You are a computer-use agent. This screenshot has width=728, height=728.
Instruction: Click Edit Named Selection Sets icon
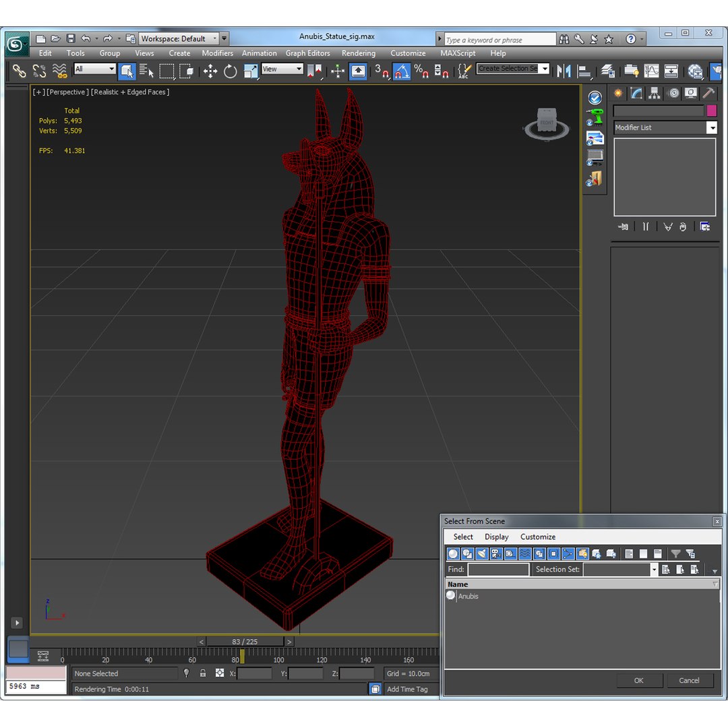[464, 71]
